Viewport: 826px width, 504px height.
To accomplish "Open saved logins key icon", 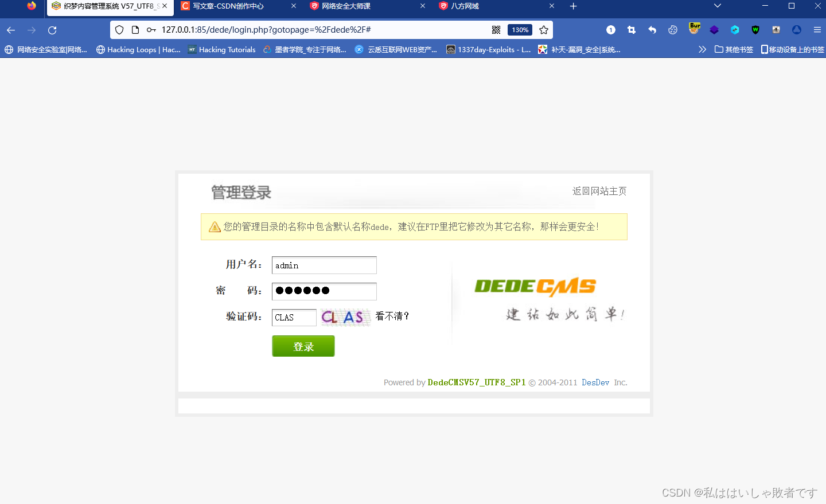I will 151,30.
